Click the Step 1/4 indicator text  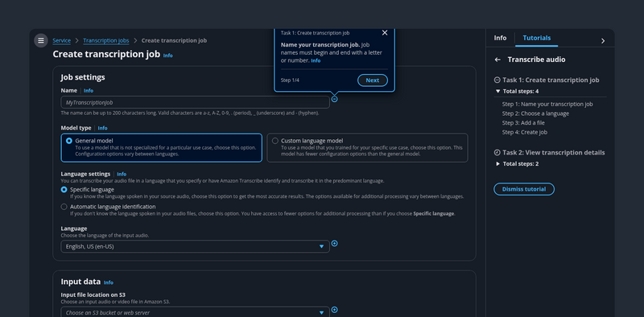pyautogui.click(x=290, y=80)
